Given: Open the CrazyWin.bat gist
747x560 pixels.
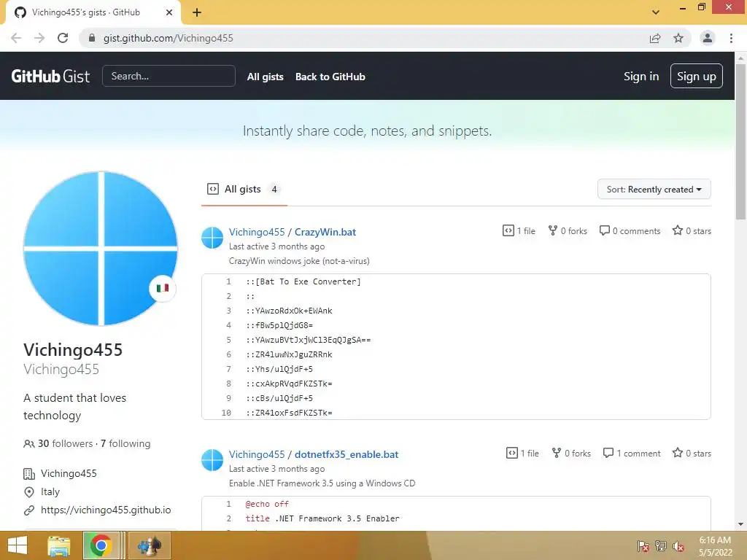Looking at the screenshot, I should point(325,232).
